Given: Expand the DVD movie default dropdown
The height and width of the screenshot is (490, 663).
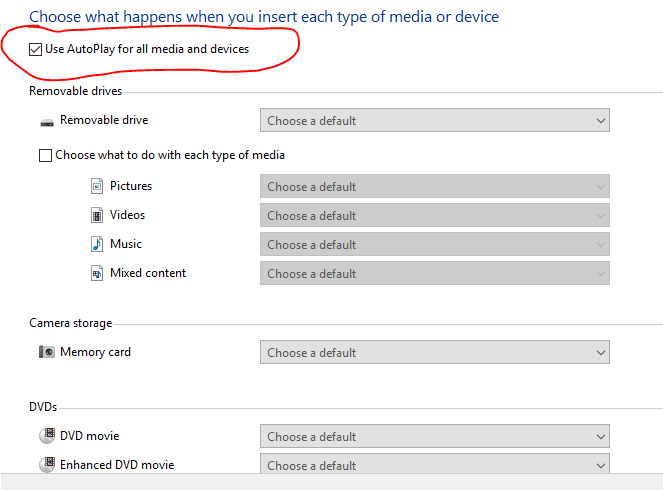Looking at the screenshot, I should pos(434,437).
